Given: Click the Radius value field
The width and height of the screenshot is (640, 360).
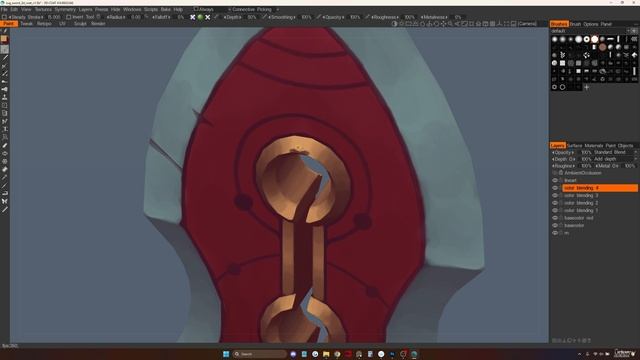Looking at the screenshot, I should click(136, 17).
